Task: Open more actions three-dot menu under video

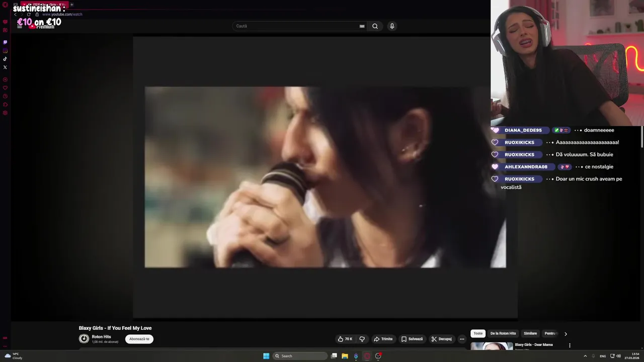Action: tap(462, 339)
